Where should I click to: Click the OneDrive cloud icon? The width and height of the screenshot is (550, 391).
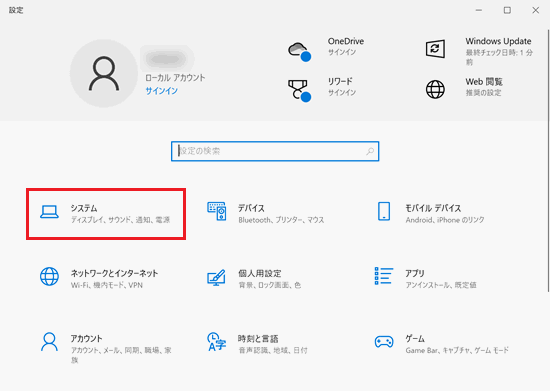click(299, 51)
